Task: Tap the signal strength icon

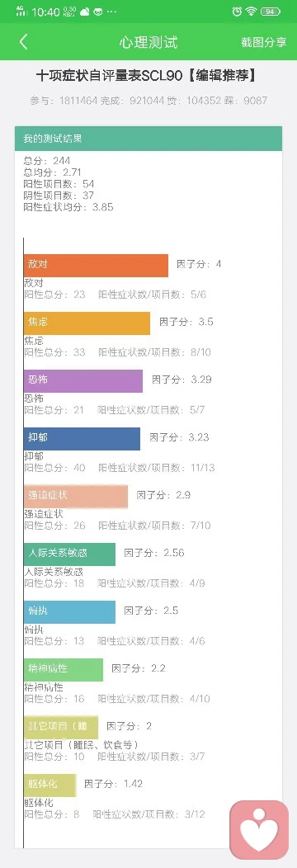Action: (21, 11)
